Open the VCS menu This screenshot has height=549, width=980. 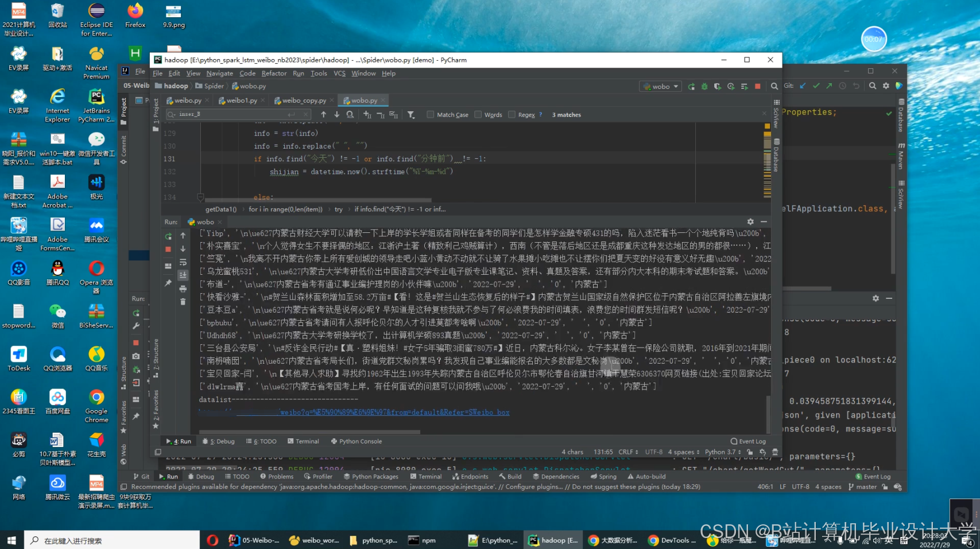pos(339,73)
